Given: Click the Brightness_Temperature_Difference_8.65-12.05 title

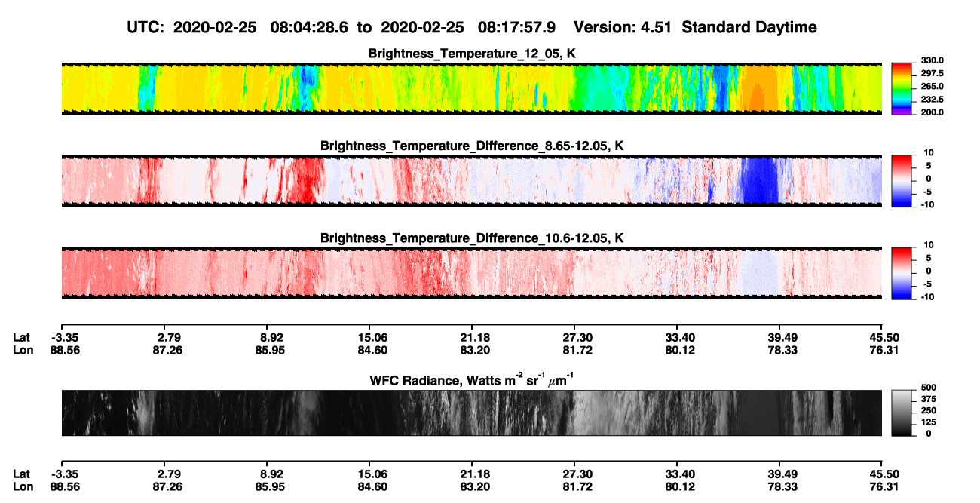Looking at the screenshot, I should click(472, 146).
